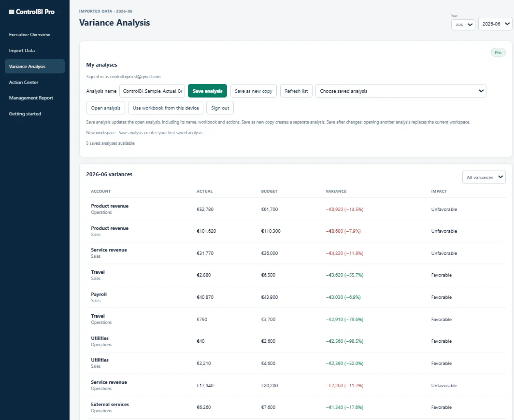Click budget value €43,900
514x420 pixels.
point(270,297)
